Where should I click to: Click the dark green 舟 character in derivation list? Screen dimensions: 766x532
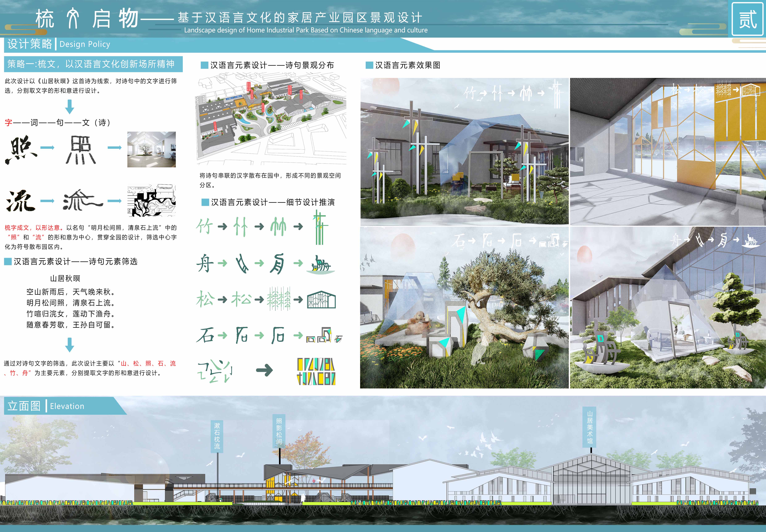pos(205,263)
